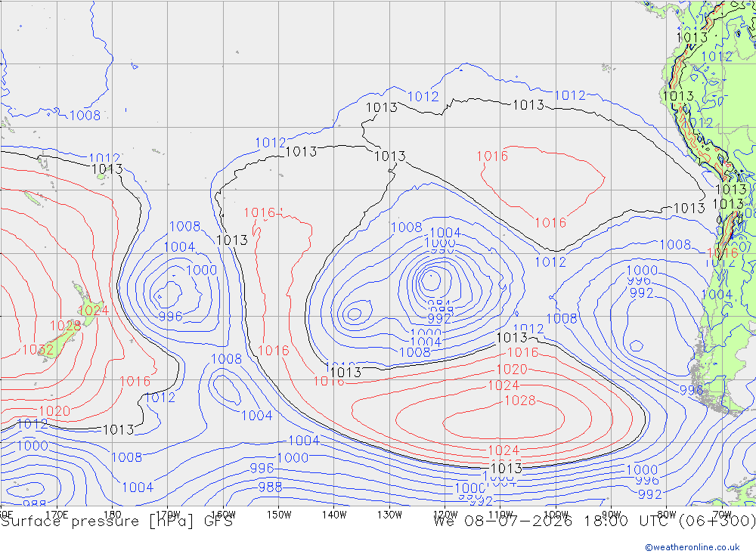Click the 1004 label below the small low near 160W
Screen dimensions: 756x554
pos(256,416)
